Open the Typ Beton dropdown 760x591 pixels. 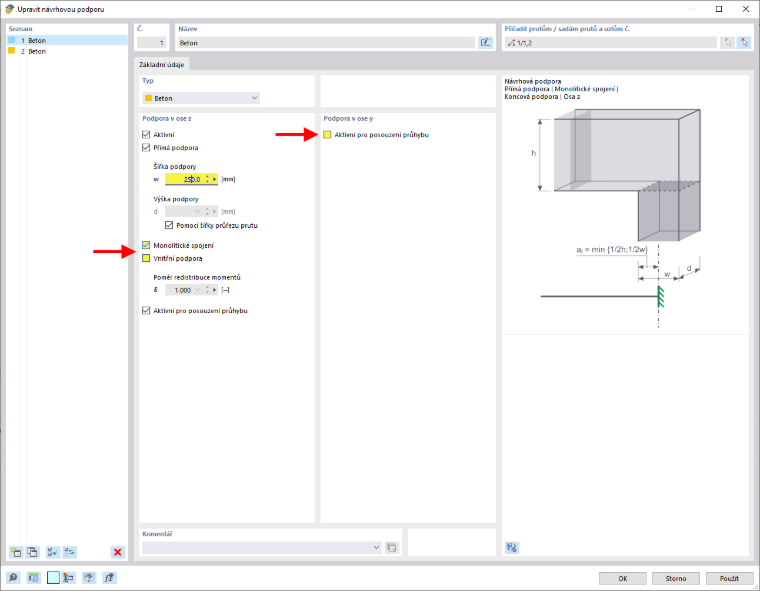coord(201,98)
